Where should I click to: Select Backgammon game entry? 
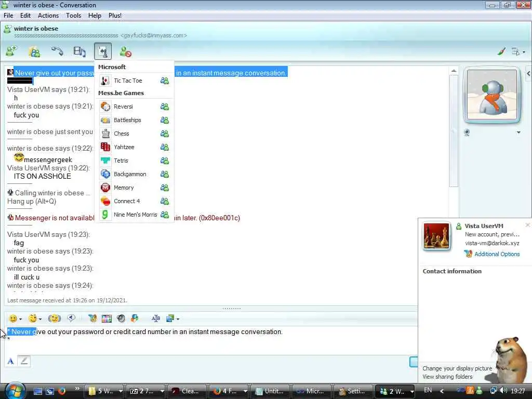pyautogui.click(x=129, y=174)
